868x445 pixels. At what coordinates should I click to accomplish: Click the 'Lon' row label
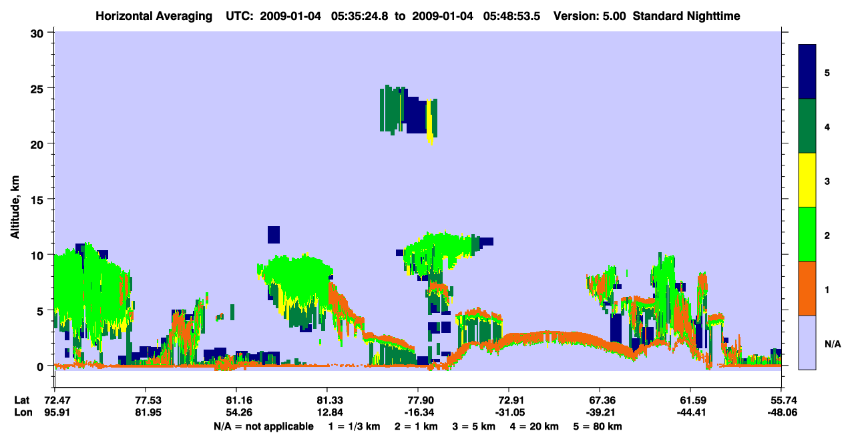[x=22, y=412]
